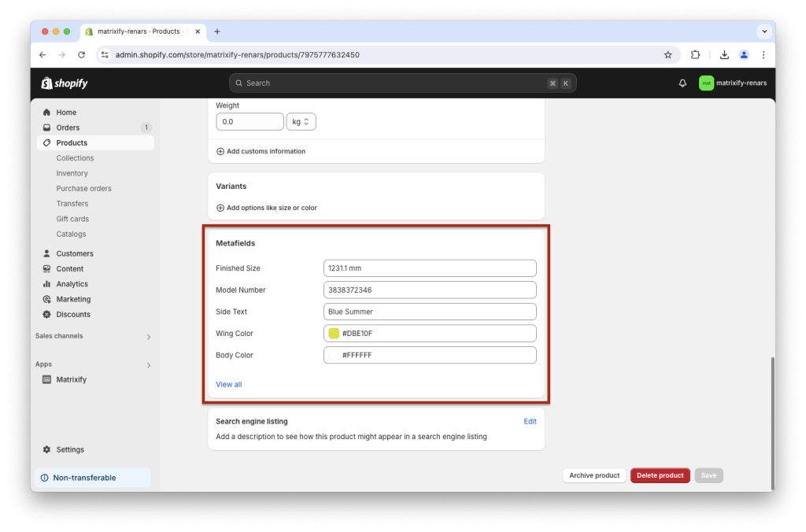Image resolution: width=806 pixels, height=532 pixels.
Task: Open the Home icon in the sidebar
Action: [x=47, y=112]
